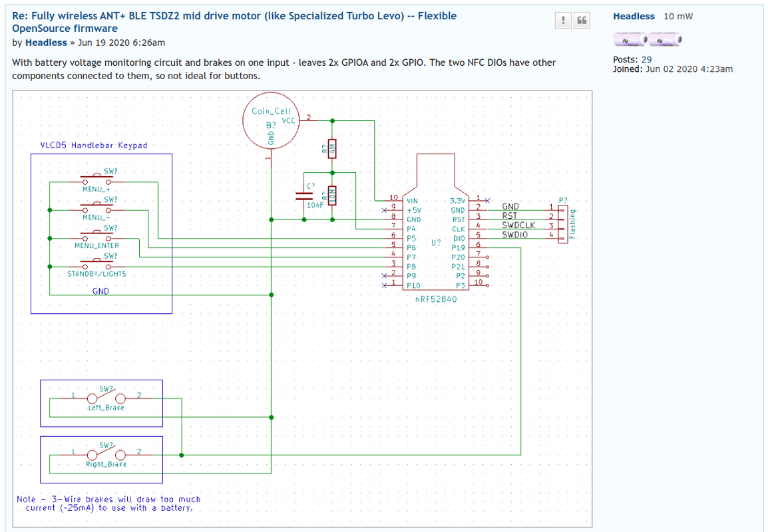
Task: Click the Coin_Cell battery symbol in schematic
Action: point(271,120)
